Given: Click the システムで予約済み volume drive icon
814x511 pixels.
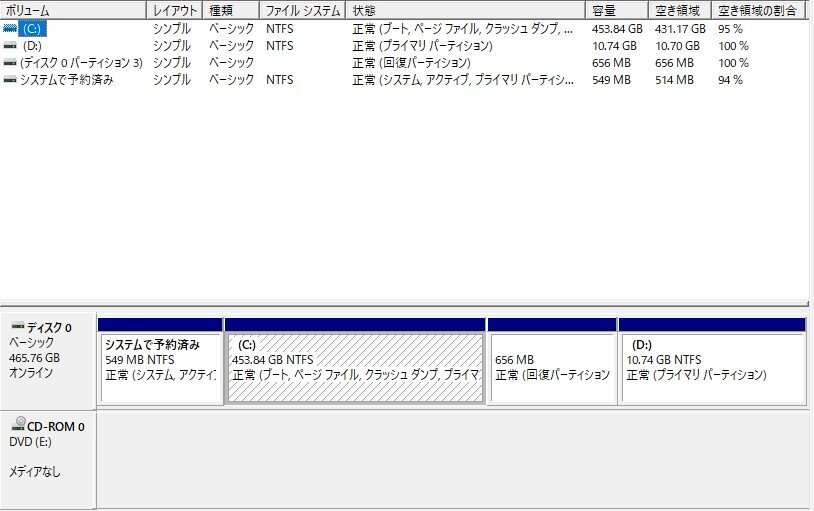Looking at the screenshot, I should pyautogui.click(x=10, y=80).
